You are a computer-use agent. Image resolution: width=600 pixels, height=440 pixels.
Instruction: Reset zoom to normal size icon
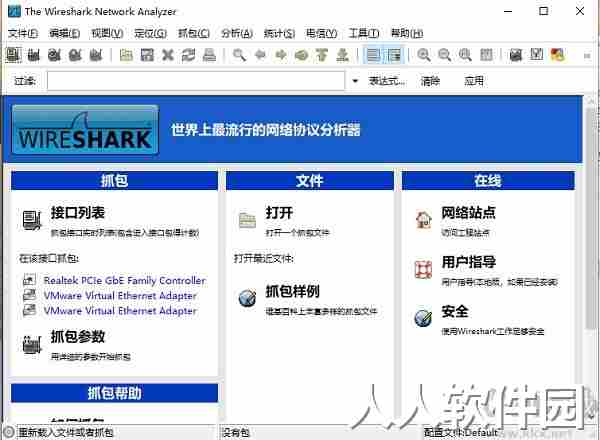(465, 55)
